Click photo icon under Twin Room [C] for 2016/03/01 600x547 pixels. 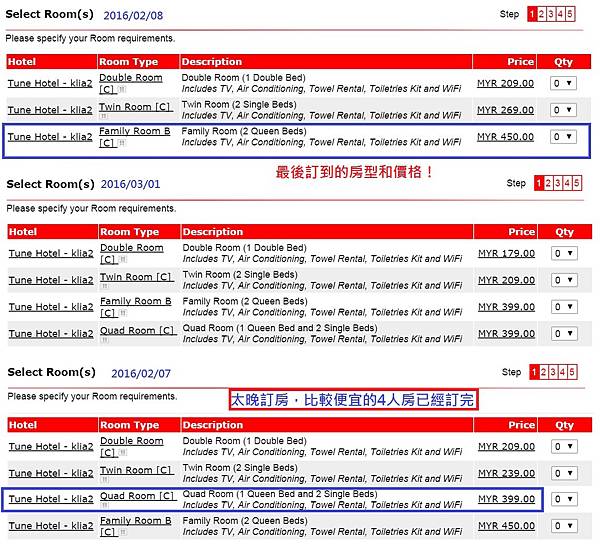[x=104, y=286]
